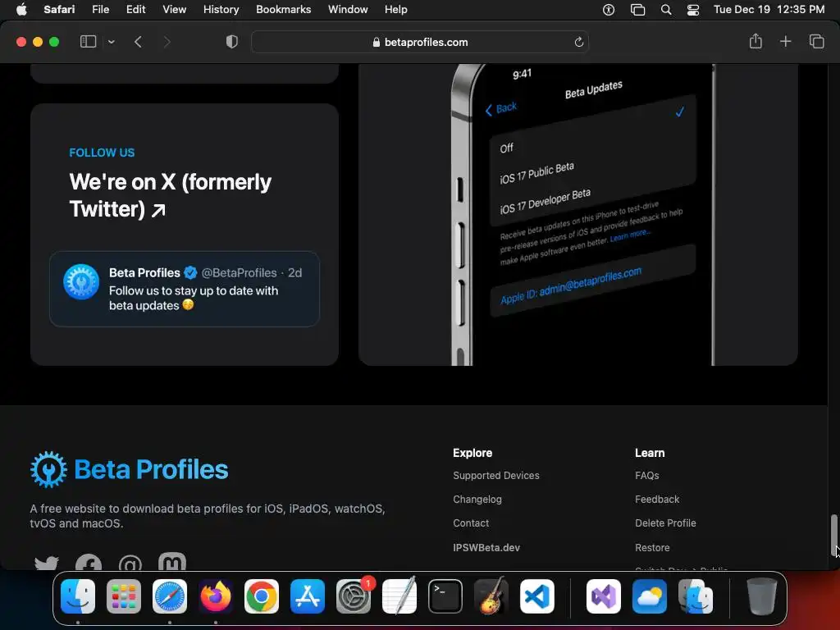
Task: Open the IPSWBeta.dev link
Action: [x=486, y=547]
